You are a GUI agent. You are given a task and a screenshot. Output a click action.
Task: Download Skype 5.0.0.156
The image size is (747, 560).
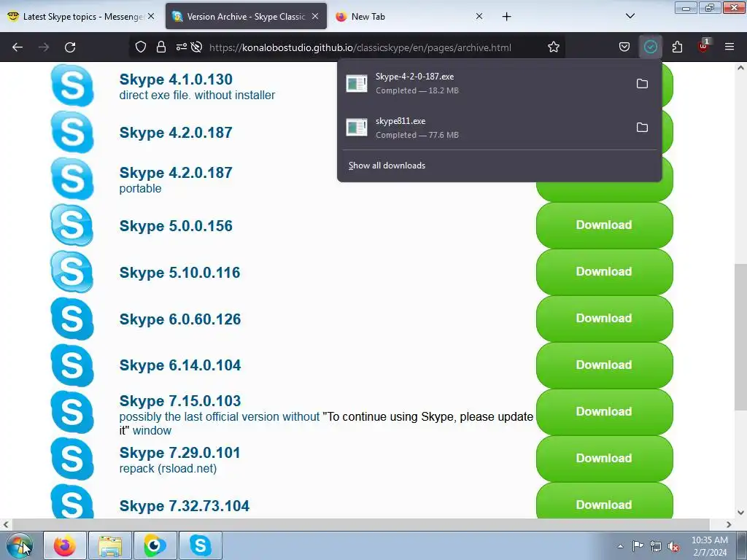click(604, 225)
